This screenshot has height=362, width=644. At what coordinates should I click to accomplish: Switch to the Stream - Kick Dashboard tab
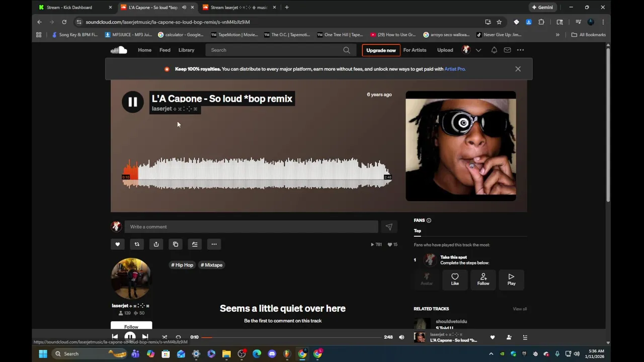pyautogui.click(x=74, y=8)
